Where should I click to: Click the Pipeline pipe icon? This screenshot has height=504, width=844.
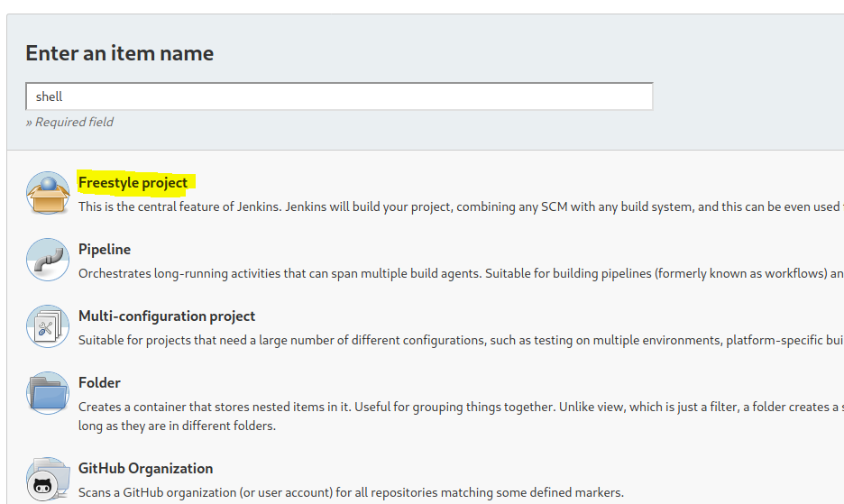point(48,260)
